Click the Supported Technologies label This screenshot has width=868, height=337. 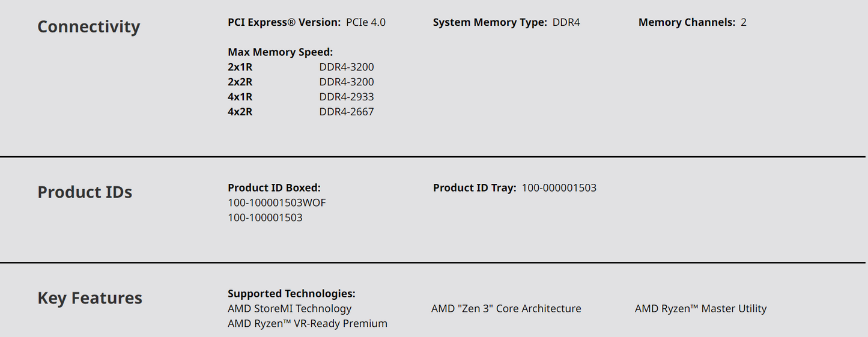coord(291,294)
